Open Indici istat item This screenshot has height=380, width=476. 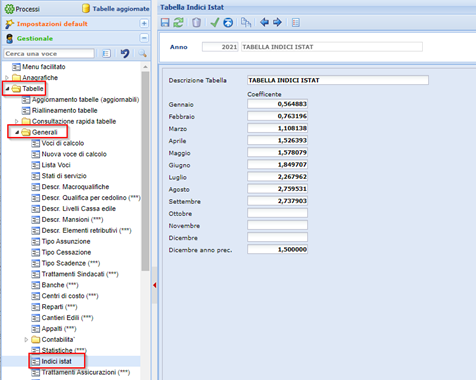click(52, 361)
